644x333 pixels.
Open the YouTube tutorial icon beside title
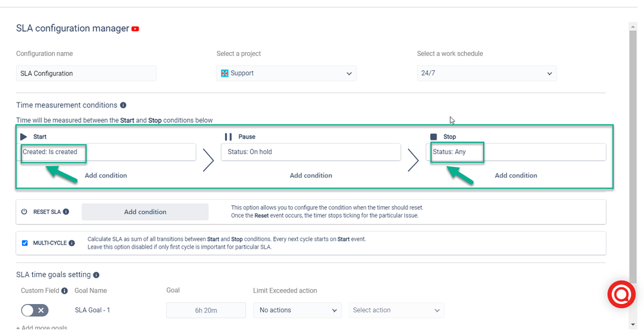135,29
